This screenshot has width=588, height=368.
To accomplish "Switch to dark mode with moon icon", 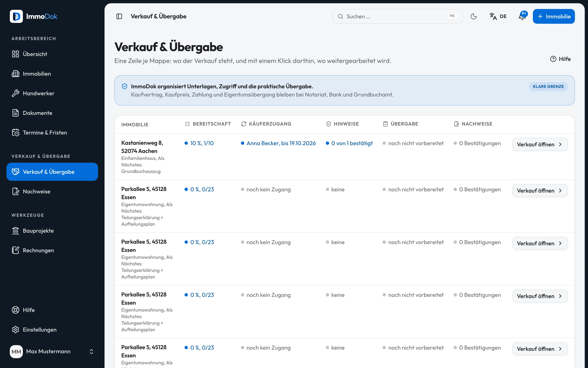I will coord(473,16).
